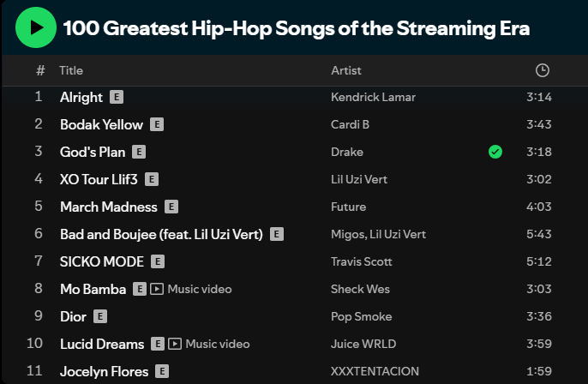Play the 100 Greatest Hip-Hop Songs playlist
This screenshot has height=384, width=588.
coord(35,27)
